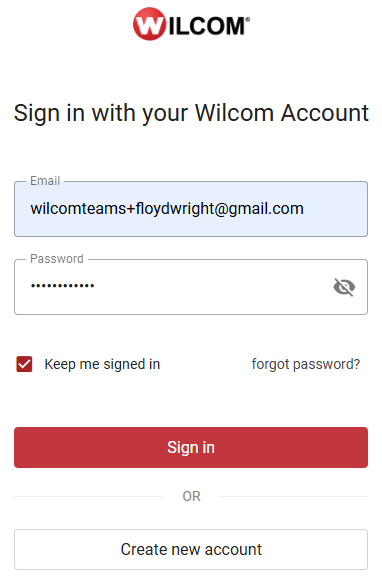The image size is (382, 581).
Task: Click empty space right of email address
Action: (335, 209)
